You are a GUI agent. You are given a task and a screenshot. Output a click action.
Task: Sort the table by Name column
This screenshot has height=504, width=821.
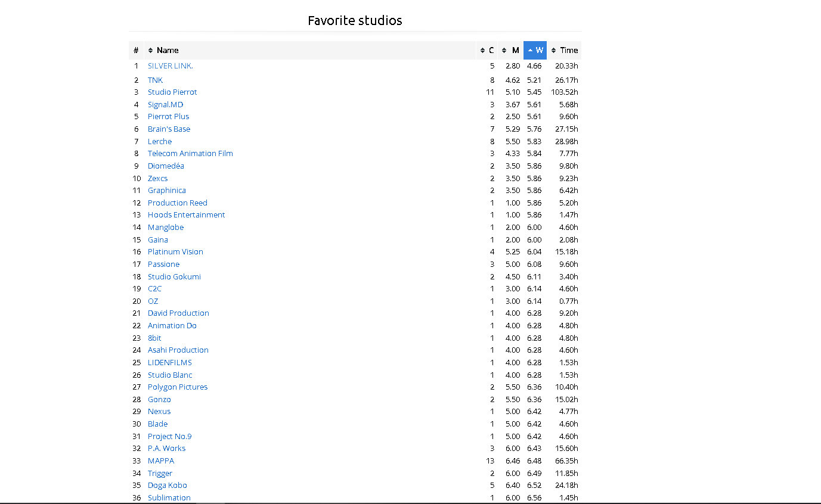click(x=167, y=51)
